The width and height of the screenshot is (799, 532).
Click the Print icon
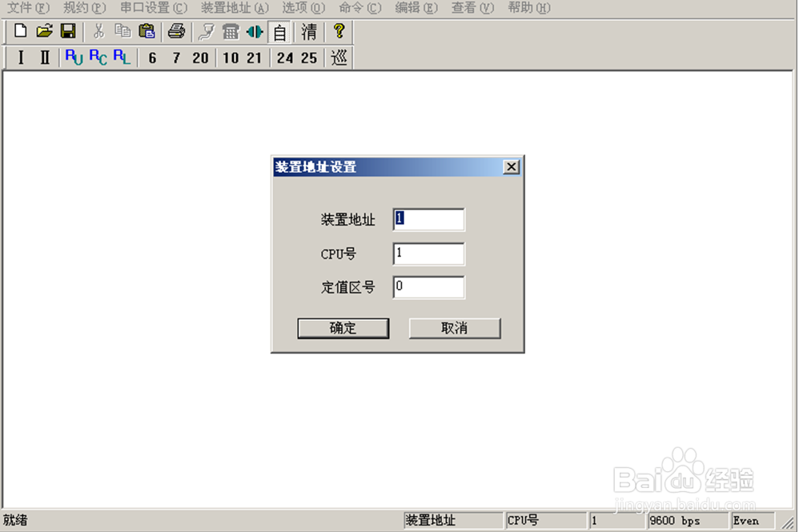(x=176, y=31)
